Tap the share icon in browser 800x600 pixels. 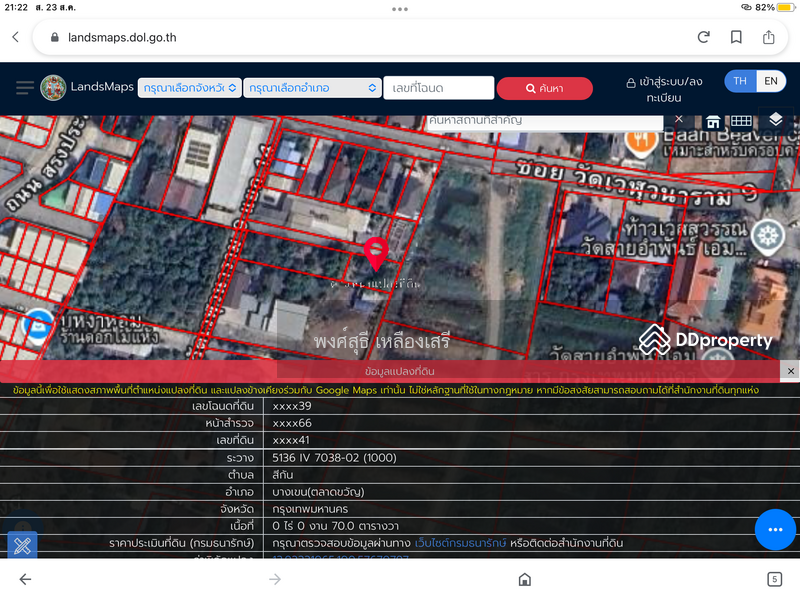[x=769, y=37]
